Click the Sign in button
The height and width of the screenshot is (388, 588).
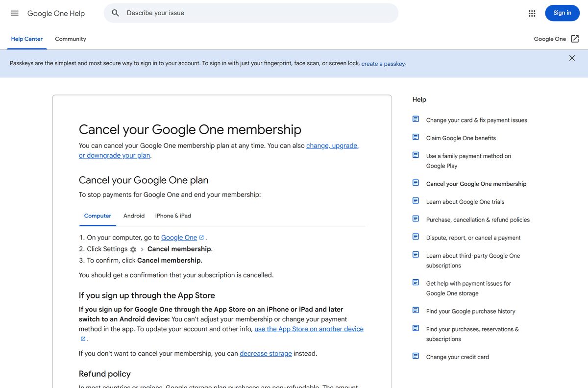[562, 13]
